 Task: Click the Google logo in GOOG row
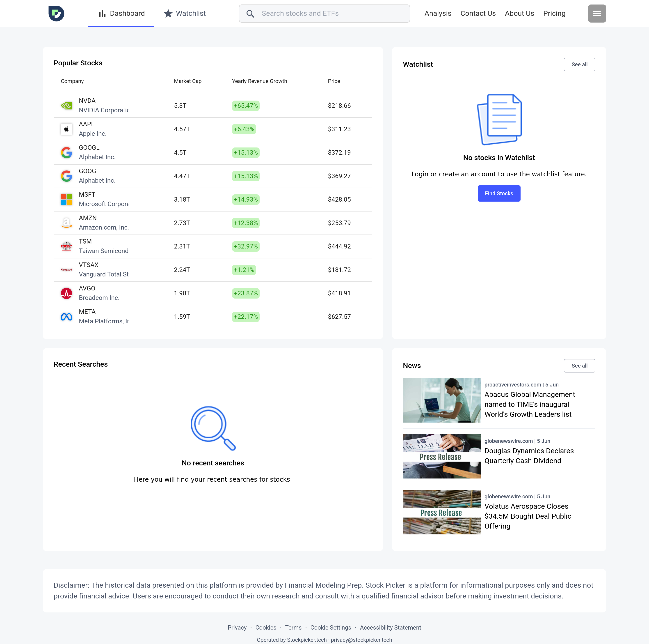(66, 176)
